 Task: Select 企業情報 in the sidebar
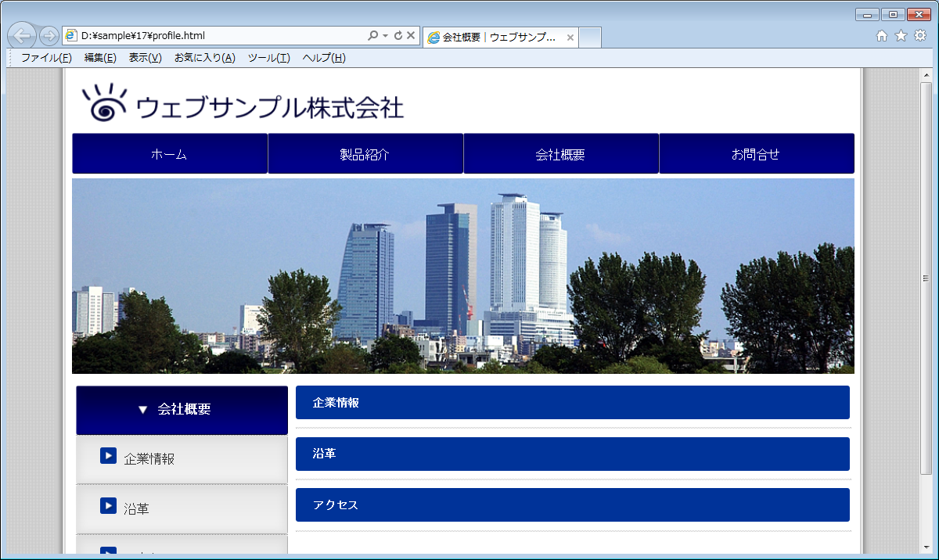coord(149,459)
